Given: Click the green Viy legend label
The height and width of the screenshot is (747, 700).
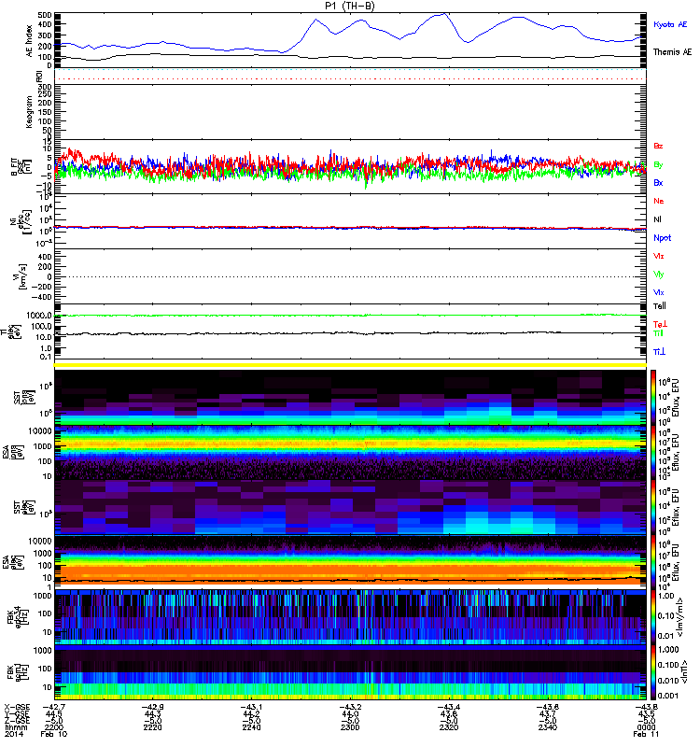Looking at the screenshot, I should pos(659,275).
